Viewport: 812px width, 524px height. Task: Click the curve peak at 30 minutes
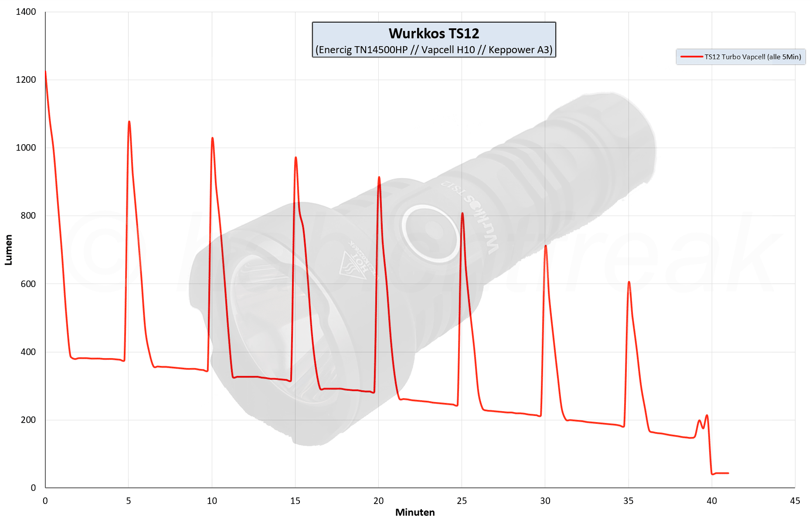point(546,246)
